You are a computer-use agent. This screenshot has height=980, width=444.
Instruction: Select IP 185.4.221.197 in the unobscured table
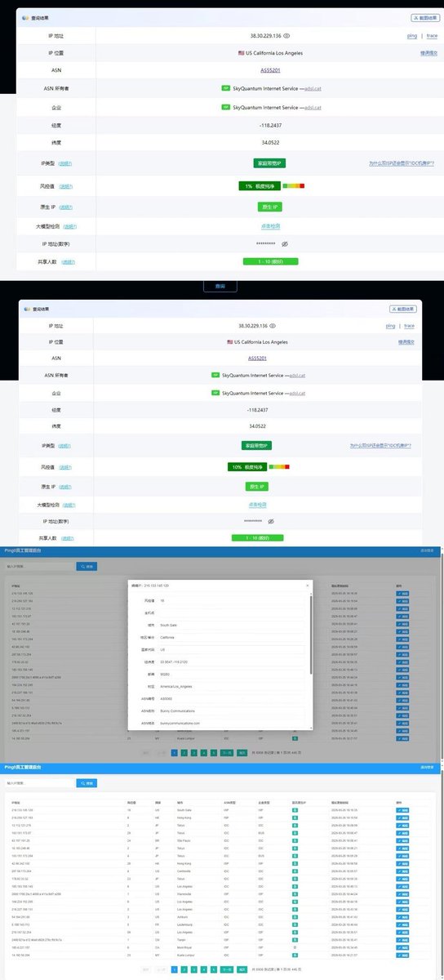pyautogui.click(x=21, y=946)
